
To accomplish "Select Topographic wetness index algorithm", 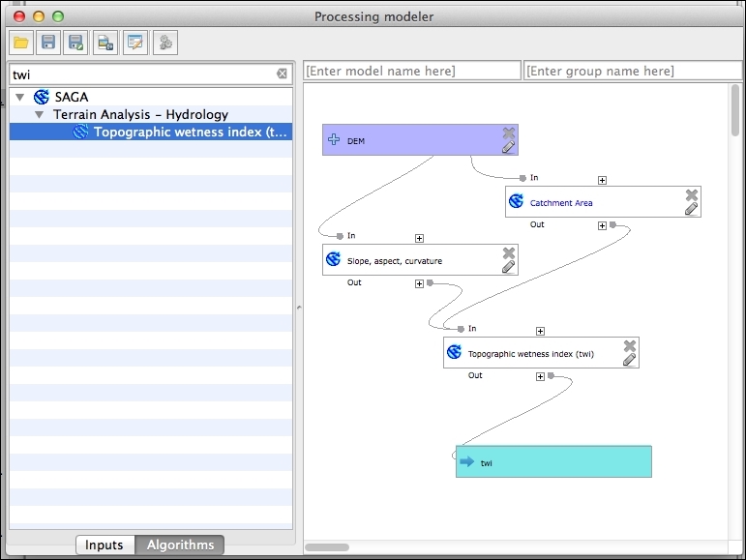I will pos(151,132).
